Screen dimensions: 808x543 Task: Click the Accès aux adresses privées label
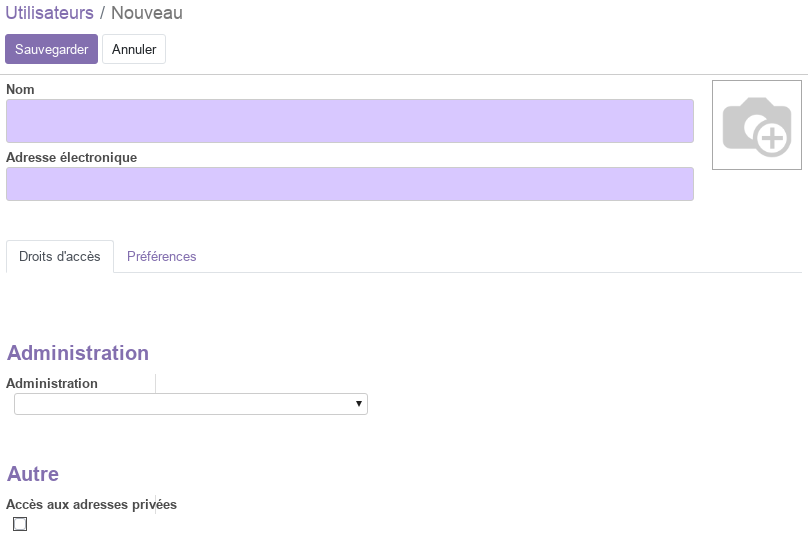coord(91,504)
